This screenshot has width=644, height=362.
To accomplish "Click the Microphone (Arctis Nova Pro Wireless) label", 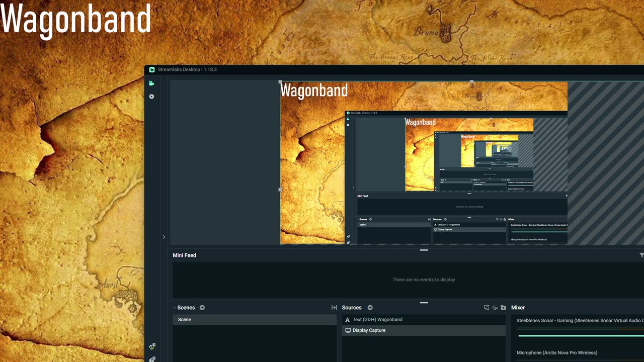I will point(557,353).
